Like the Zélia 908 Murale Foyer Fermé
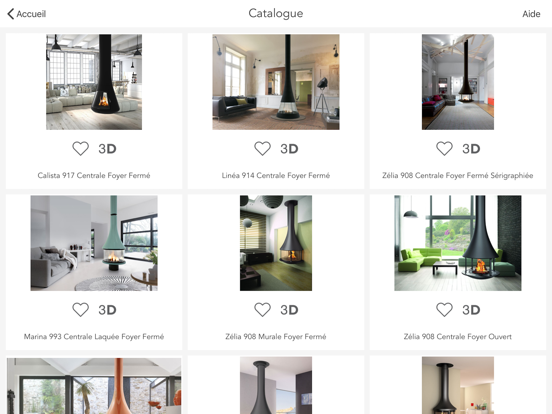 coord(263,310)
